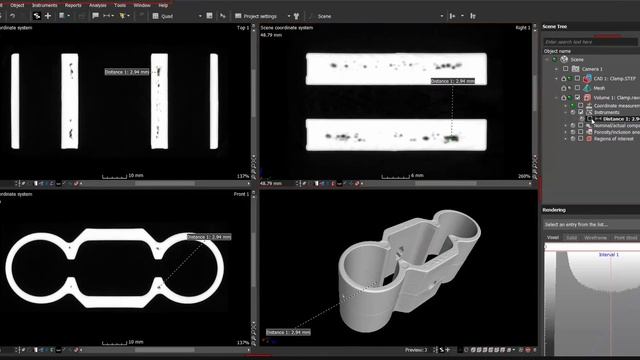Switch to the Wireframe rendering tab
This screenshot has height=360, width=640.
(595, 237)
